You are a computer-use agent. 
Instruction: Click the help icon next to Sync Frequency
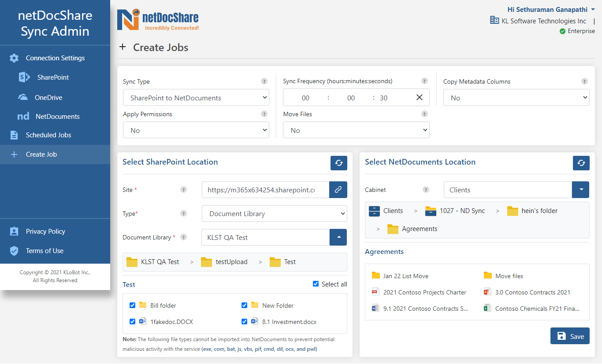424,81
